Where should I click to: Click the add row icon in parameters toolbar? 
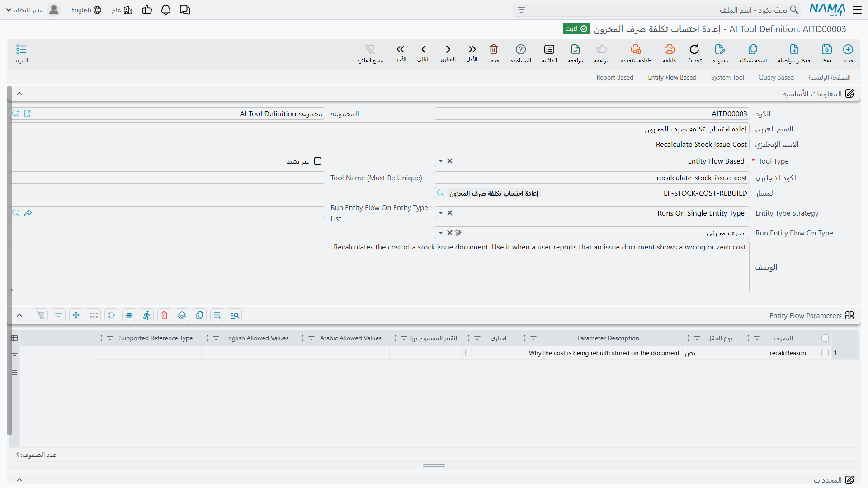click(217, 315)
